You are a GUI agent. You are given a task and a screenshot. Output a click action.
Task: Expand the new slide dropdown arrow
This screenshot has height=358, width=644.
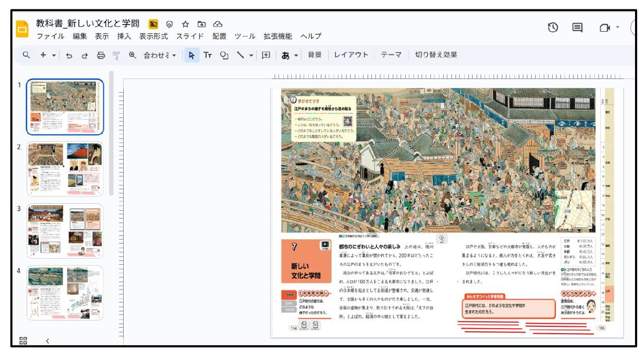54,56
